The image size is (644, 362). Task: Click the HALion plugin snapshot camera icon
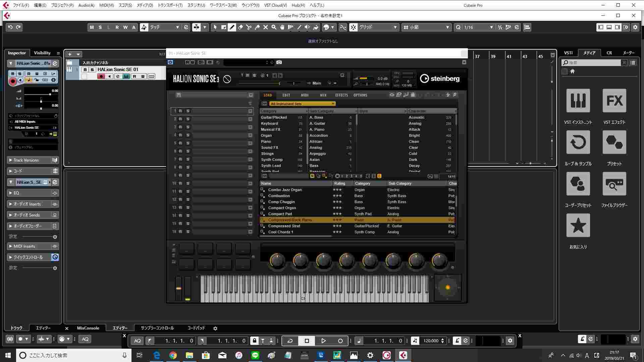point(279,62)
